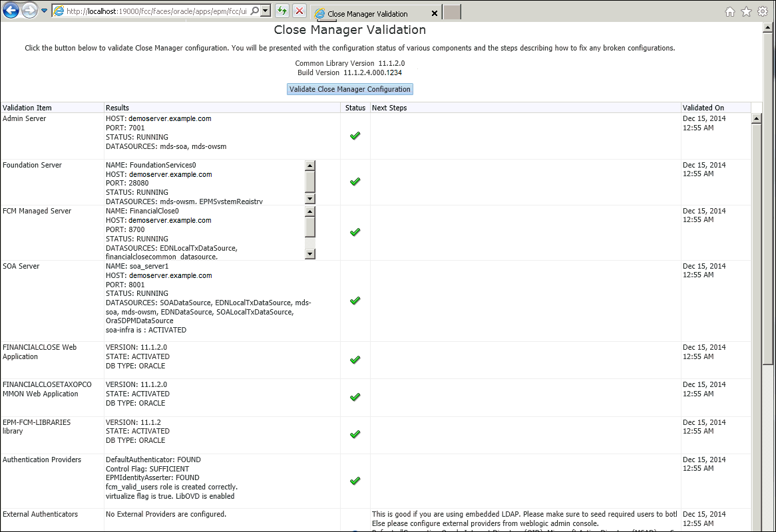776x532 pixels.
Task: Click the table's vertical scrollbar up arrow
Action: (x=756, y=118)
